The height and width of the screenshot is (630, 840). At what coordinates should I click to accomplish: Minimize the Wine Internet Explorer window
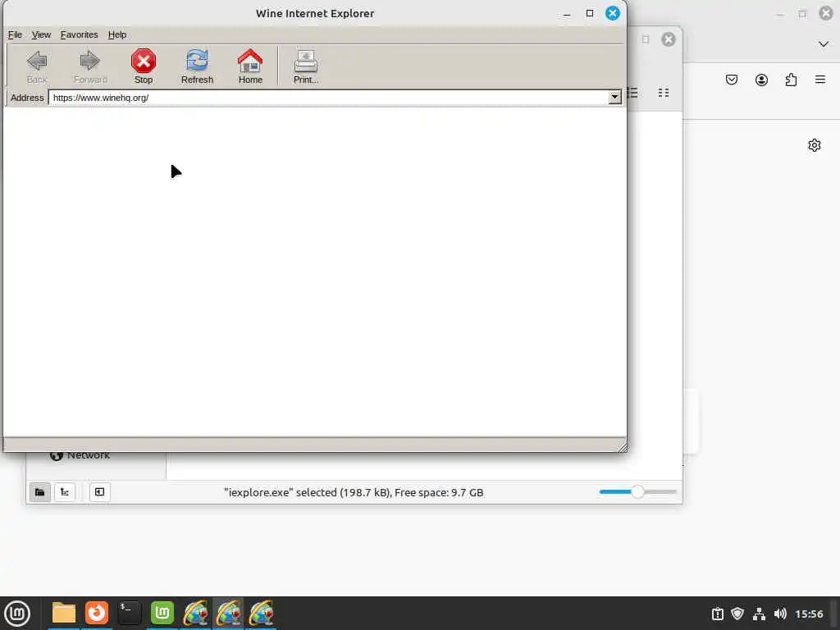(x=567, y=14)
